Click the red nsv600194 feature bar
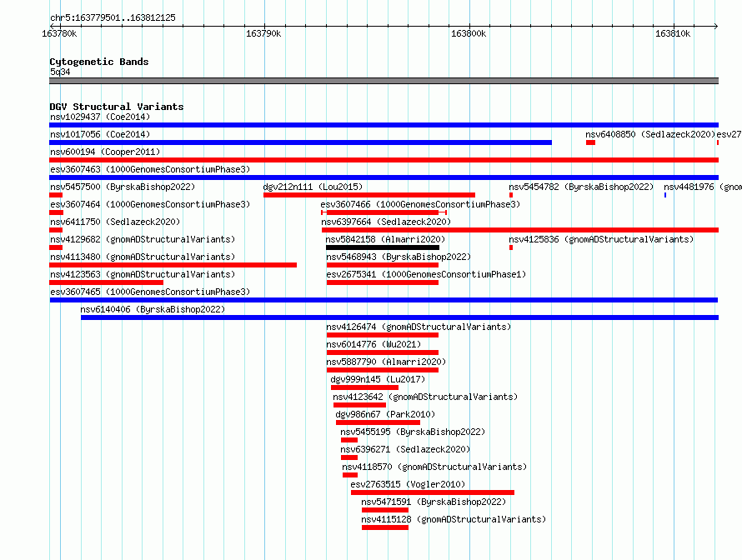This screenshot has width=742, height=560. (x=384, y=160)
